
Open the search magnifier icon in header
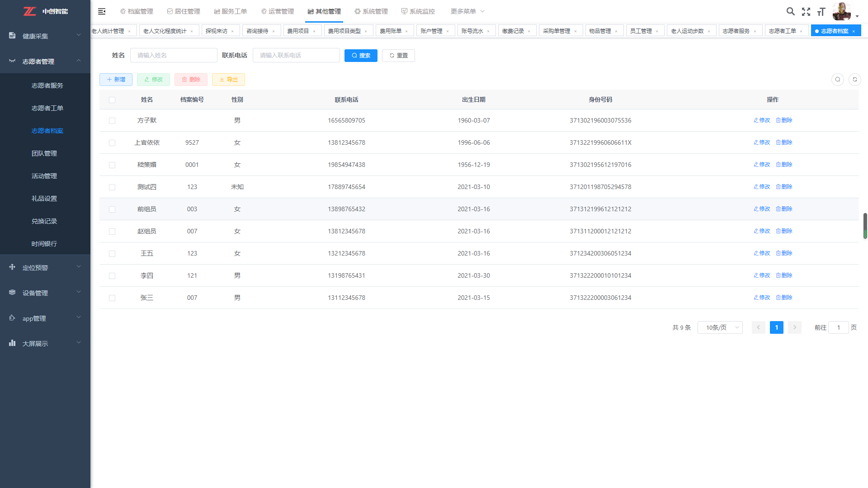tap(790, 11)
